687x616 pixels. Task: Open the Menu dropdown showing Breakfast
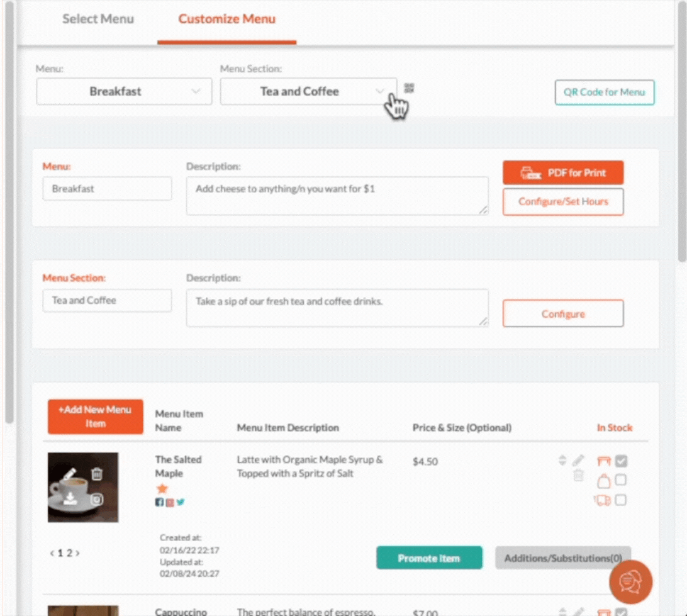point(123,91)
